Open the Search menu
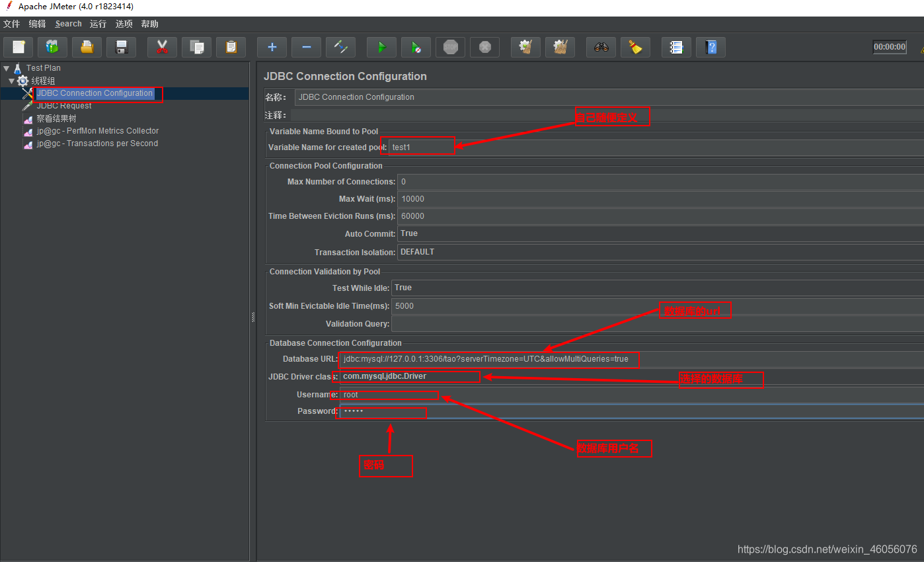 click(x=69, y=24)
